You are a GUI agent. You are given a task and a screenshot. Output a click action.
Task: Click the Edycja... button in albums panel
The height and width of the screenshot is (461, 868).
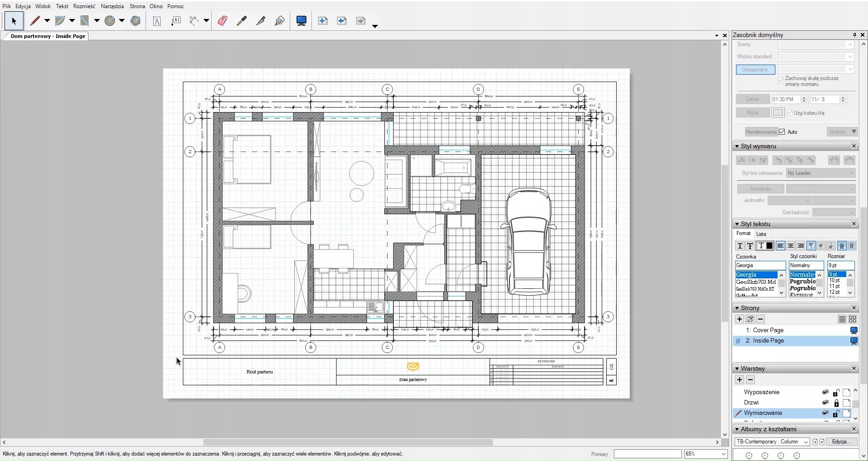pyautogui.click(x=841, y=442)
